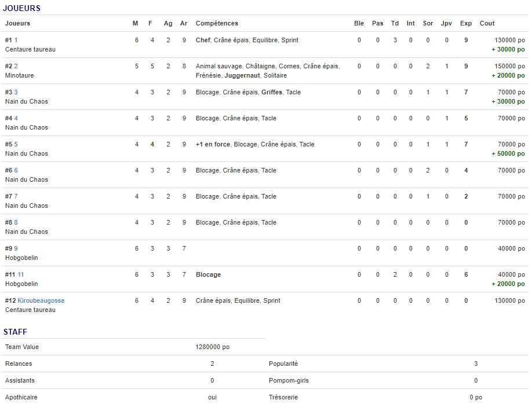Click the Juggernaut skill on the Minotaure
This screenshot has height=411, width=532.
tap(242, 75)
